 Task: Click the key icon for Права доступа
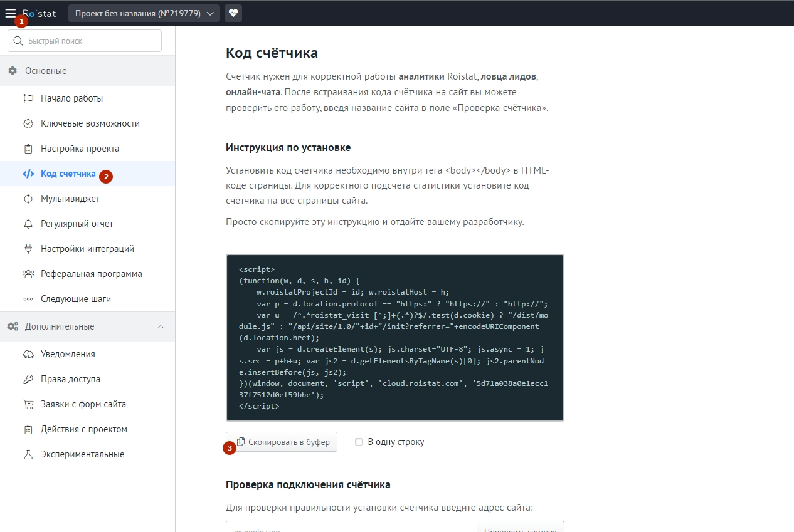pos(28,379)
